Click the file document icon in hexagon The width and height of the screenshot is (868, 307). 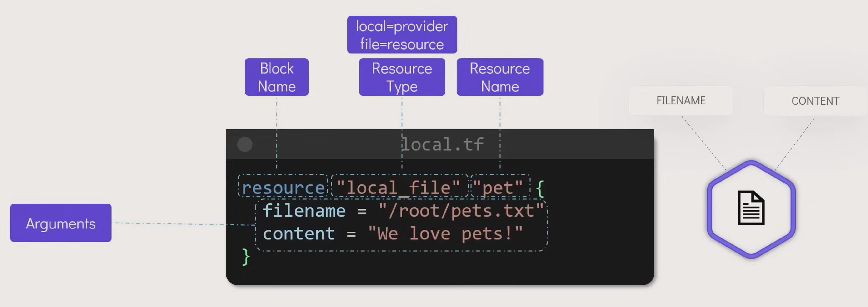click(x=751, y=208)
